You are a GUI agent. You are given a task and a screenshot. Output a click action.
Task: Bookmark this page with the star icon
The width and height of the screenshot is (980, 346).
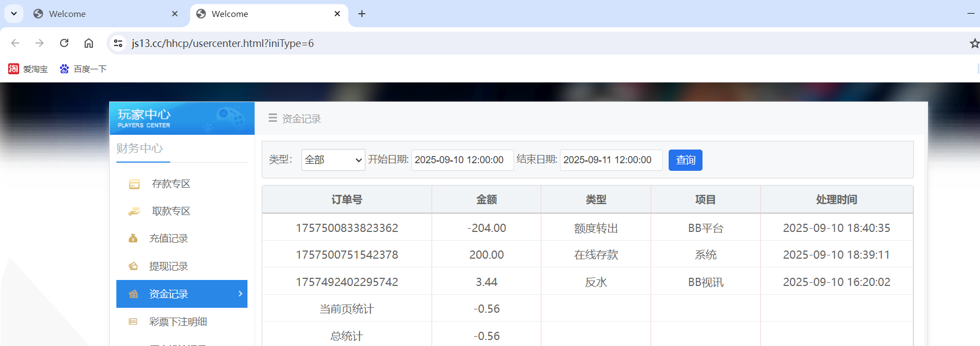(x=974, y=43)
